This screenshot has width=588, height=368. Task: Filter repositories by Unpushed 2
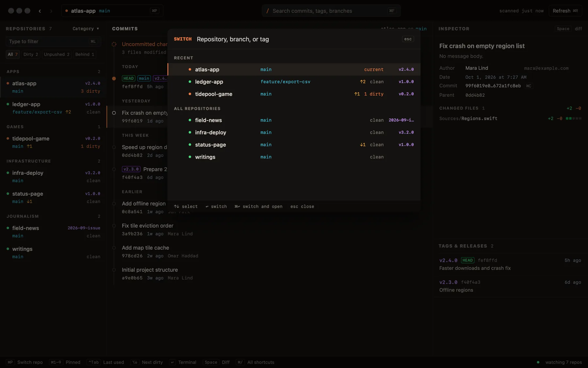[57, 54]
